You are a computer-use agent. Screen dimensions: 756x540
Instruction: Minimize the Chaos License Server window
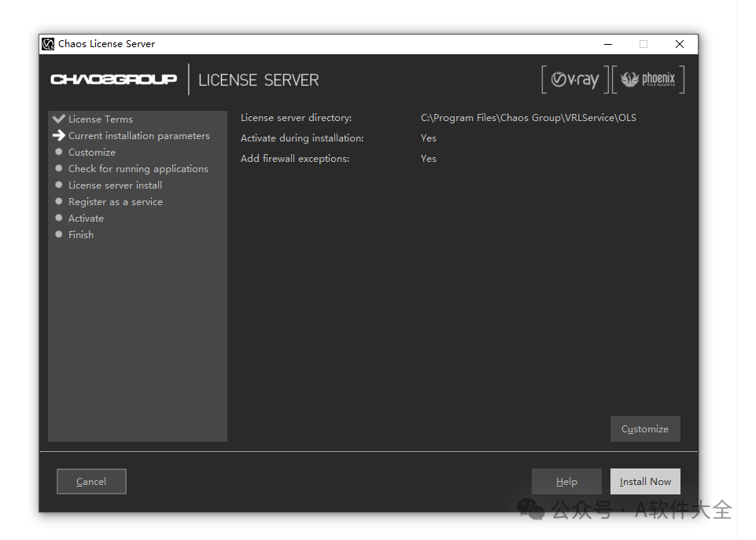[608, 44]
